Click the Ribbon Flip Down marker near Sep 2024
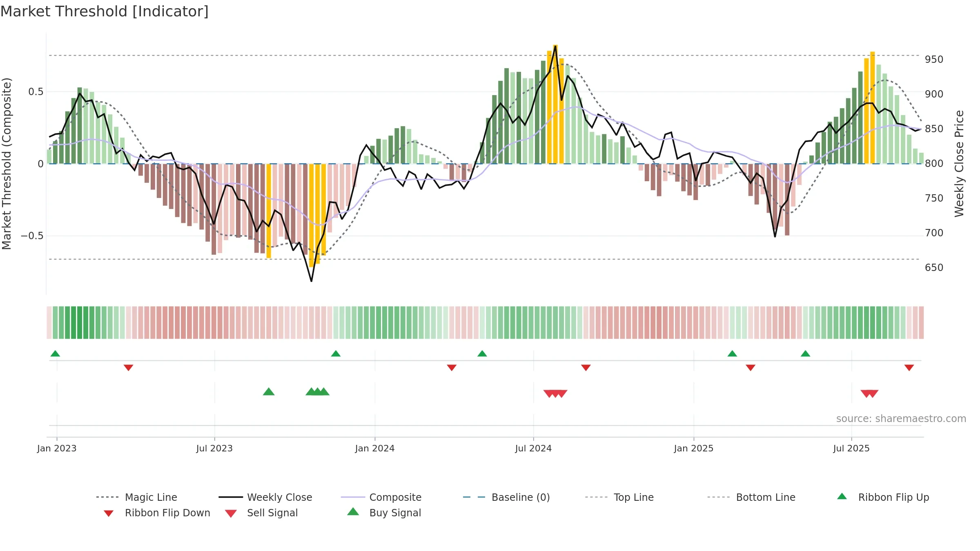This screenshot has height=551, width=980. [x=586, y=368]
